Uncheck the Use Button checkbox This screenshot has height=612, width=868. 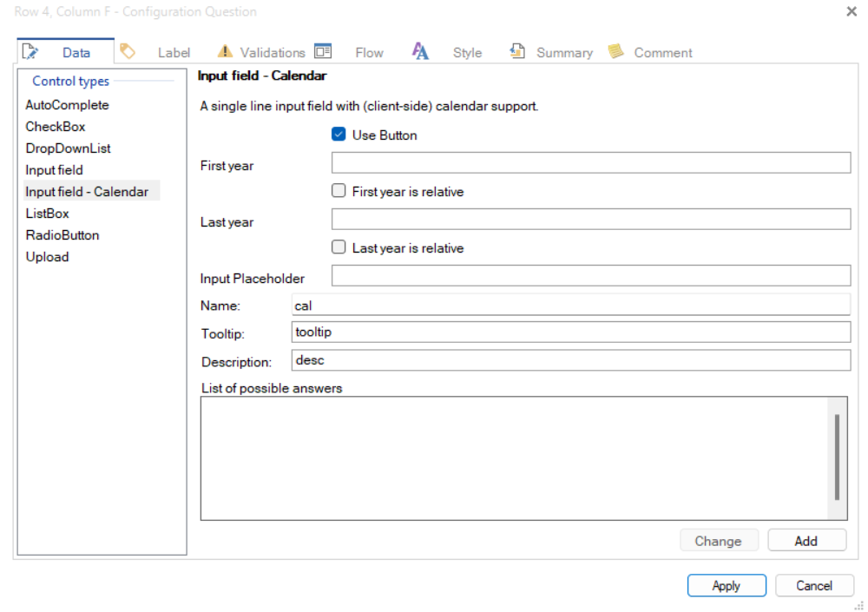(x=339, y=135)
